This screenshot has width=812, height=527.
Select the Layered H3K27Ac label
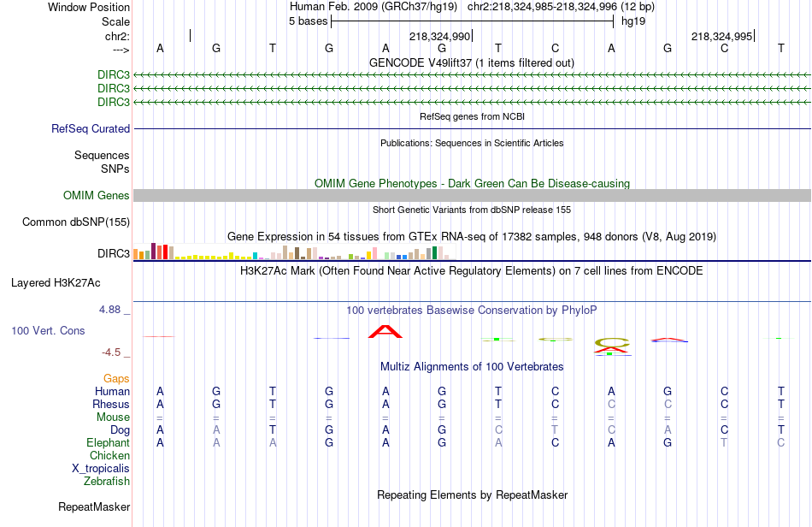click(56, 283)
